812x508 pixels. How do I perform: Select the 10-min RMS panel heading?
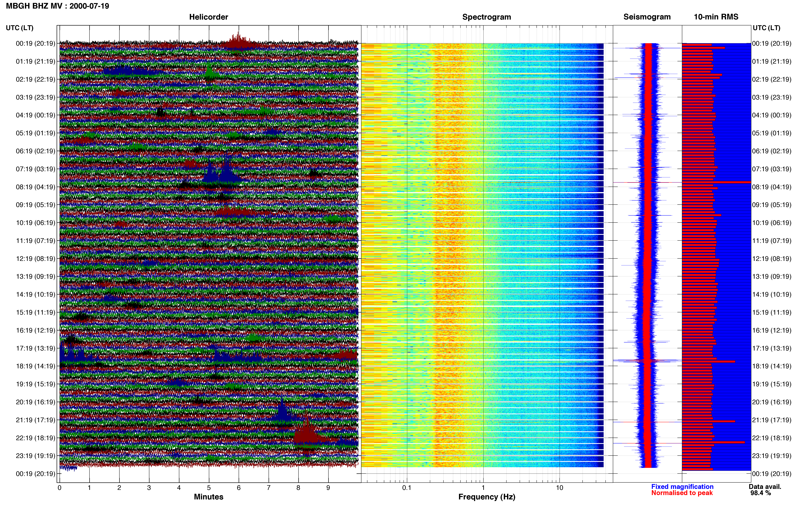716,17
